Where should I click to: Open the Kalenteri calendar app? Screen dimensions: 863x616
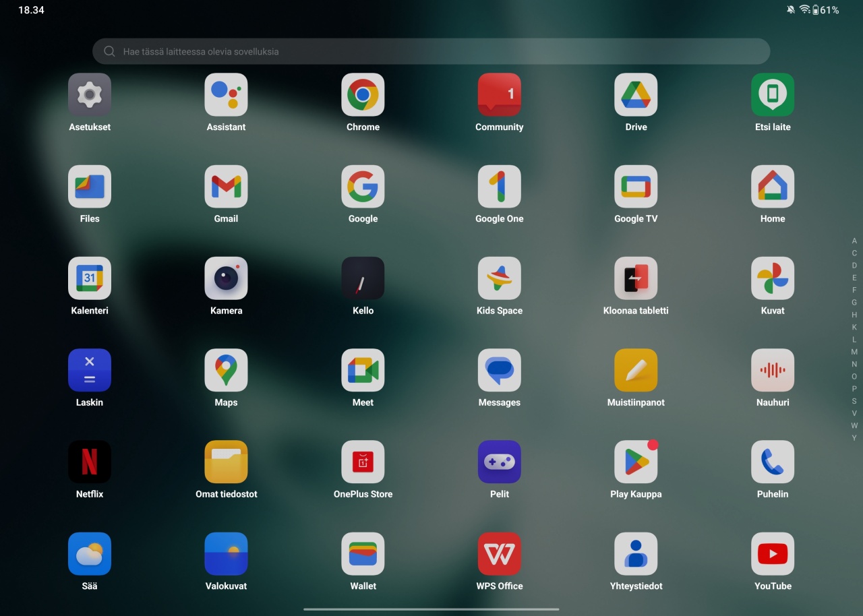90,278
